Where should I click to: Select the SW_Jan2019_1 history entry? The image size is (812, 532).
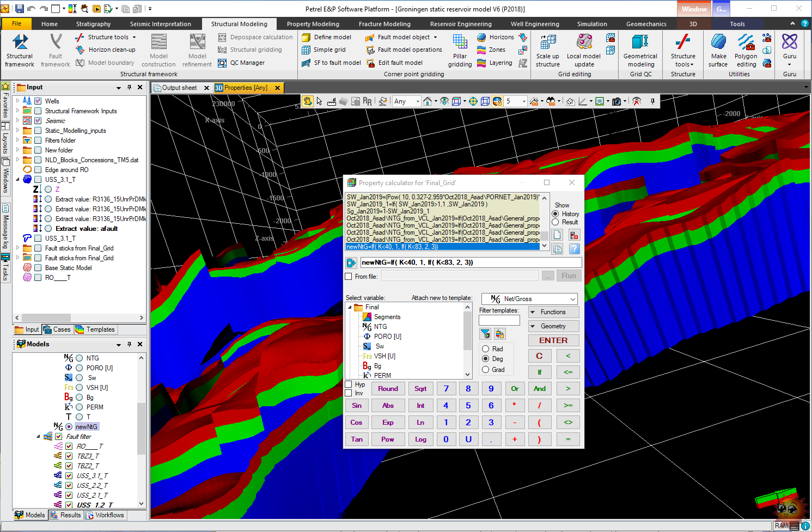pyautogui.click(x=417, y=204)
